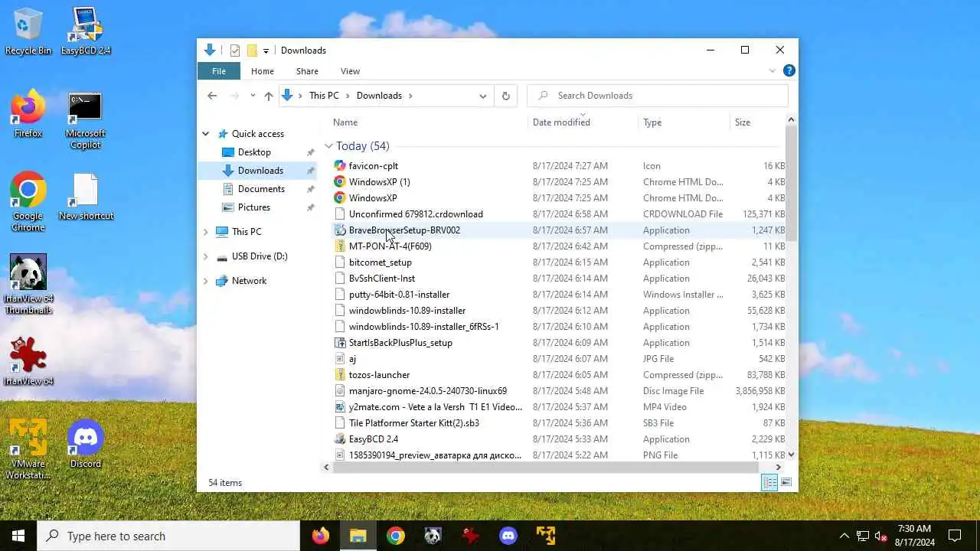Show hidden system tray icons
The height and width of the screenshot is (551, 980).
pyautogui.click(x=844, y=536)
